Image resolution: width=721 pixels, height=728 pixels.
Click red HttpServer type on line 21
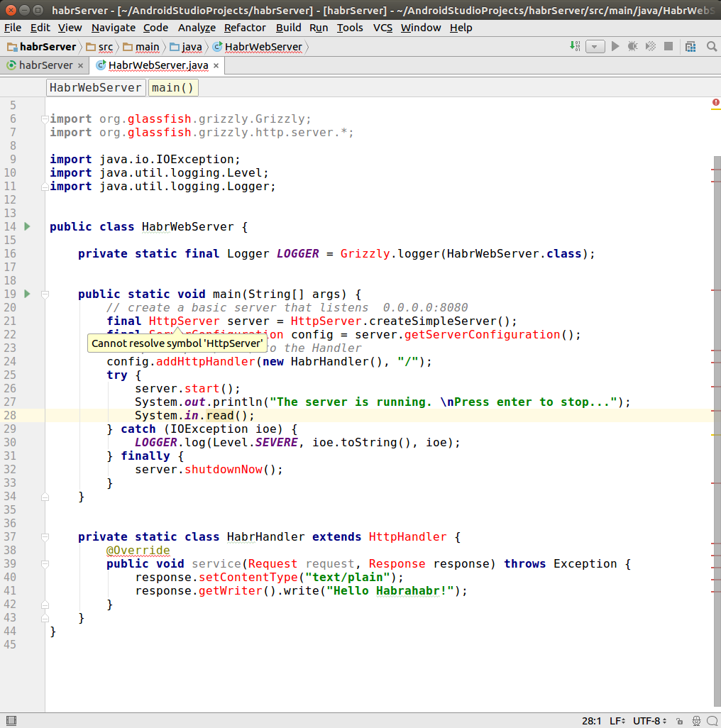[184, 321]
